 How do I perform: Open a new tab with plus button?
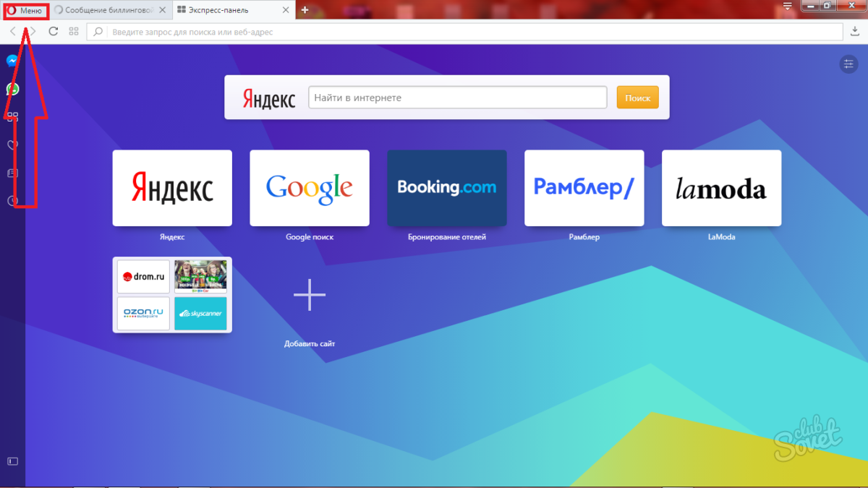point(305,10)
